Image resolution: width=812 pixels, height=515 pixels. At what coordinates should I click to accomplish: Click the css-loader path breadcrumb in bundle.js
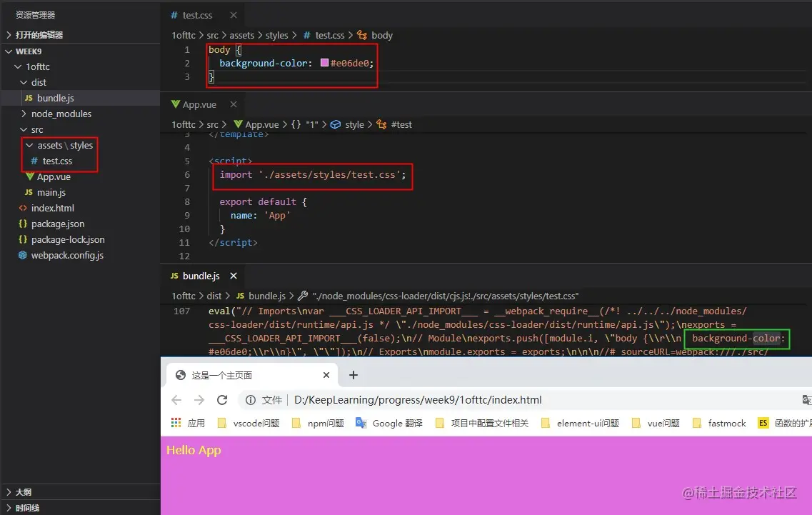[445, 296]
